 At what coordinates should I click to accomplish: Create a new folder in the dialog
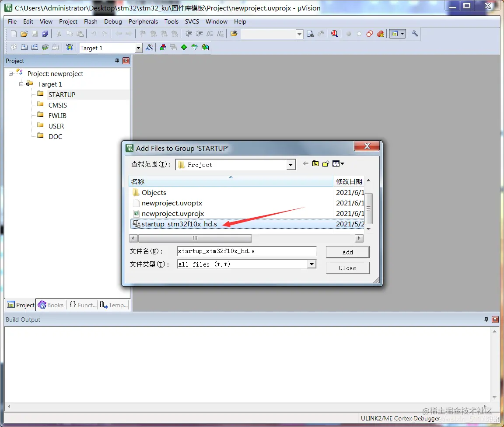coord(326,164)
